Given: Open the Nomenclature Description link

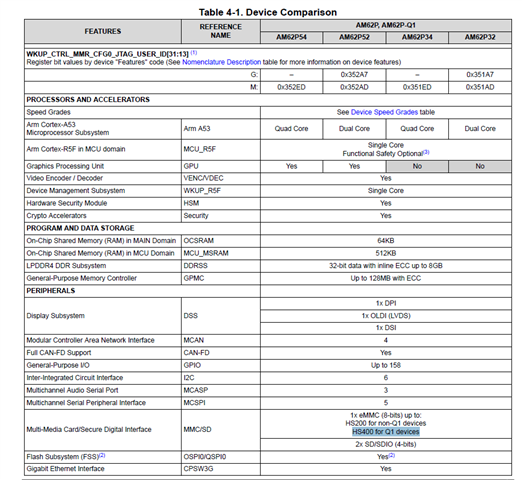Looking at the screenshot, I should click(x=221, y=62).
